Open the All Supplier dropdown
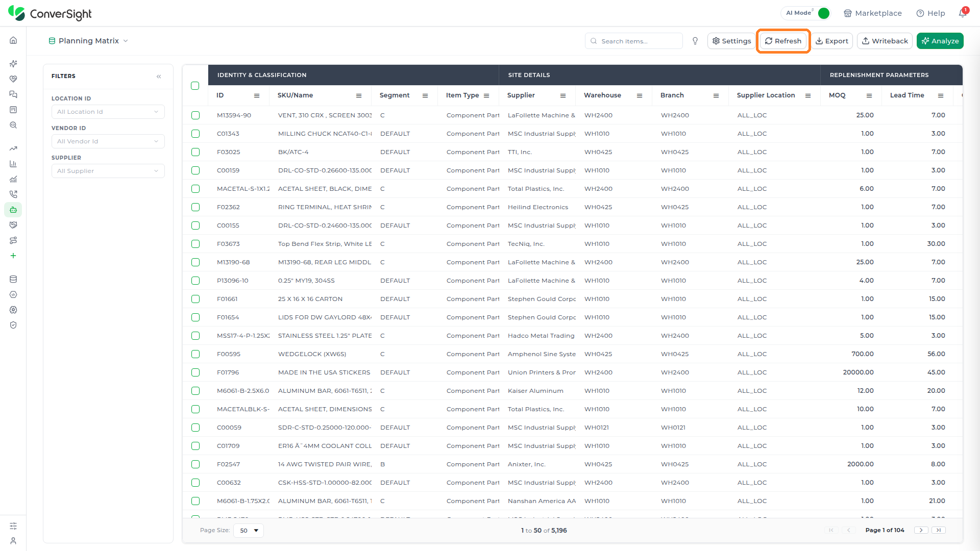The image size is (980, 551). tap(108, 171)
